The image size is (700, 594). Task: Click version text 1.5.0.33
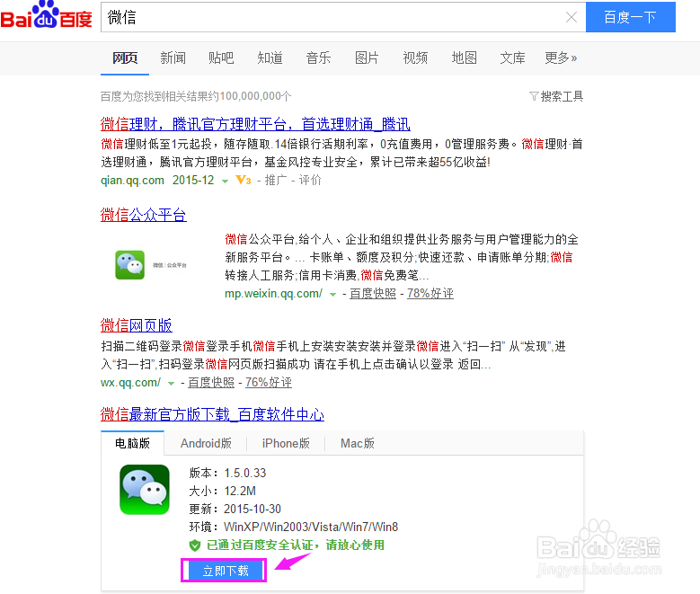[x=245, y=473]
